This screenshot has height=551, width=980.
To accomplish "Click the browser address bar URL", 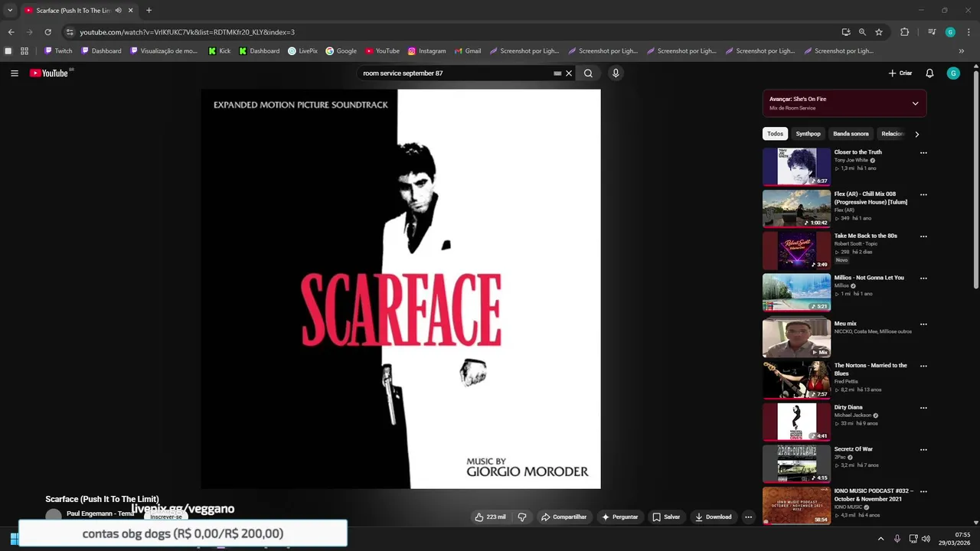I will 187,32.
